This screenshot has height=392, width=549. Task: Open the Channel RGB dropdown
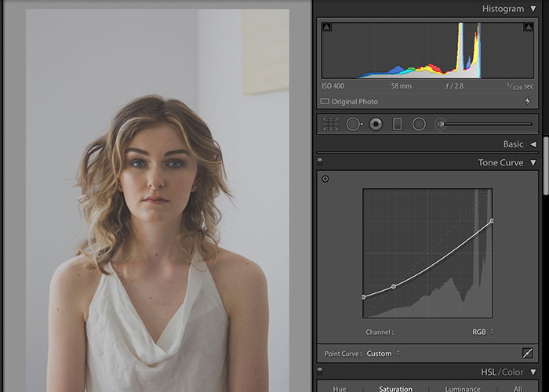[x=483, y=332]
